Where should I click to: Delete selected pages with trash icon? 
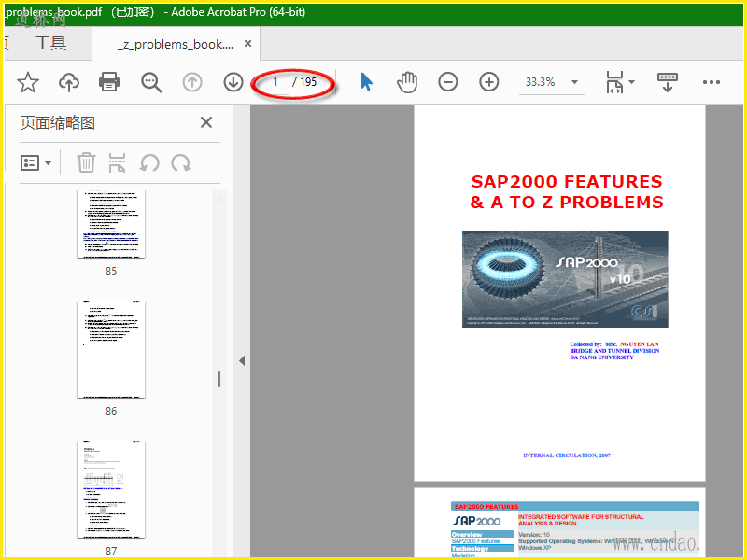coord(86,162)
